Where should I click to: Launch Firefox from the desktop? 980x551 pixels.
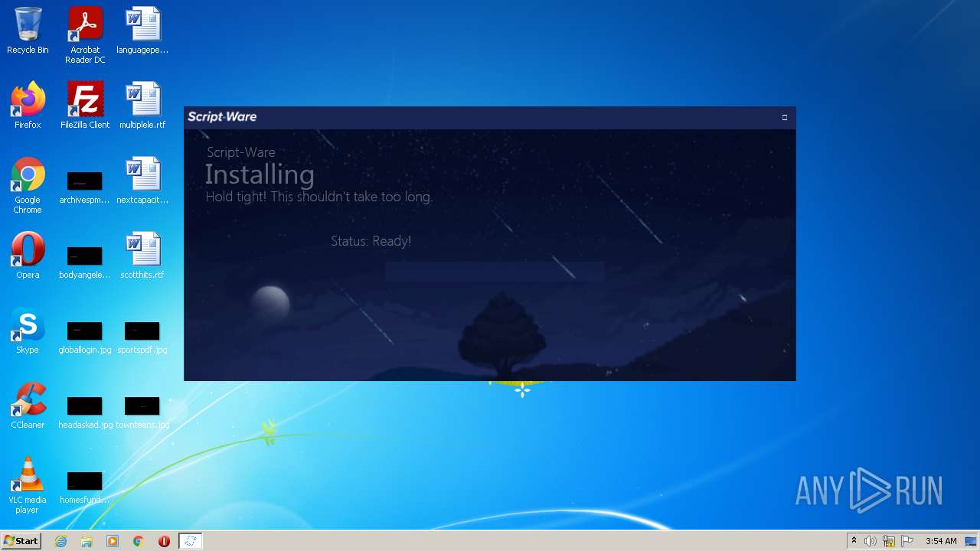tap(28, 106)
